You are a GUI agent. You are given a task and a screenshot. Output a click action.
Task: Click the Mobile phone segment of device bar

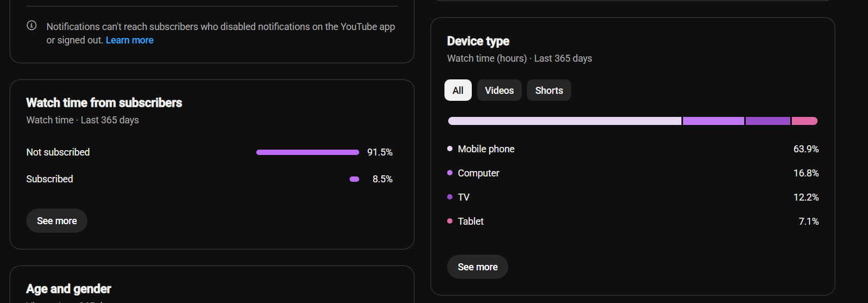[565, 121]
